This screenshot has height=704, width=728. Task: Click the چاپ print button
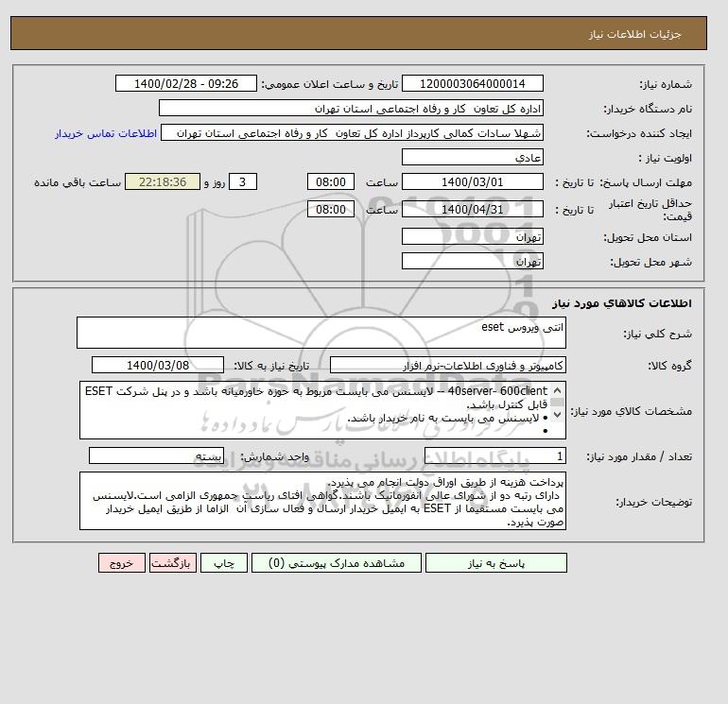click(224, 563)
